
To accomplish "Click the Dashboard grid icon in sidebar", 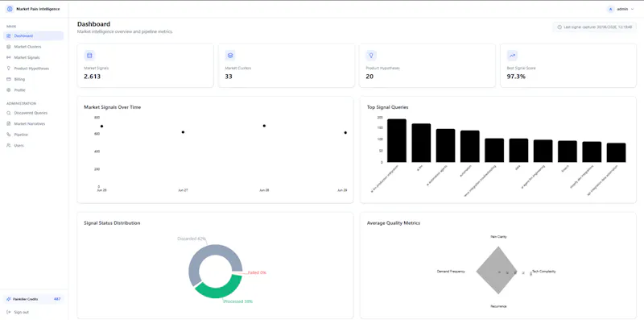I will point(9,35).
